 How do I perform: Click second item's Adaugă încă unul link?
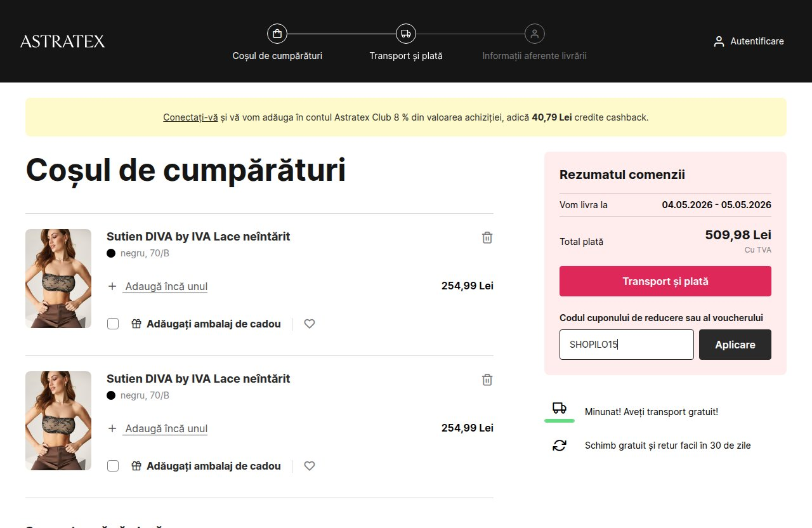pos(166,428)
